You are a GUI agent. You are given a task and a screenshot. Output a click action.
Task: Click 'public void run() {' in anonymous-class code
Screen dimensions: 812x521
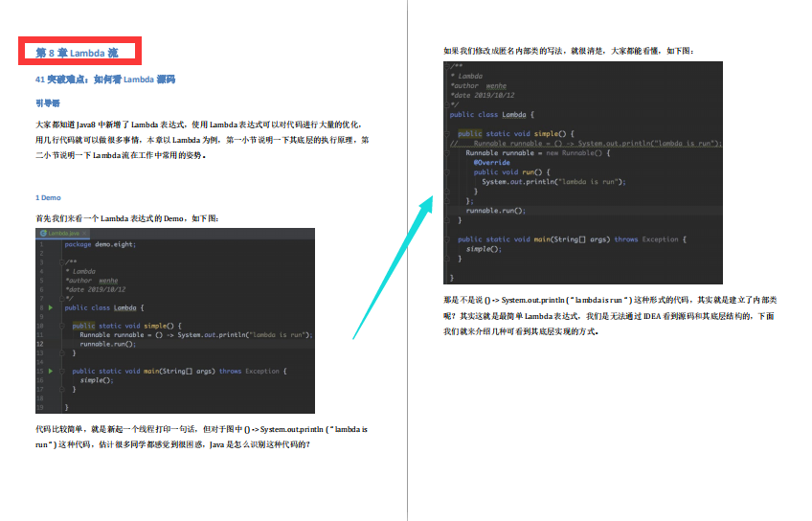click(511, 172)
